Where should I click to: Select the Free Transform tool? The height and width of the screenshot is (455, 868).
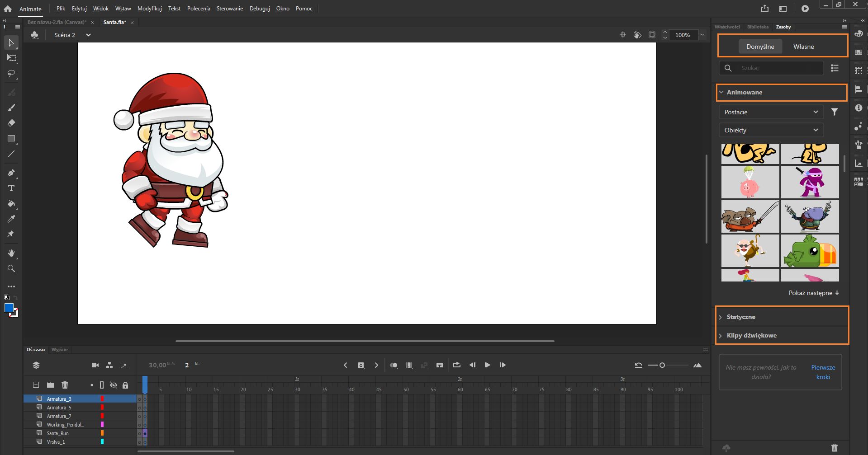[11, 58]
